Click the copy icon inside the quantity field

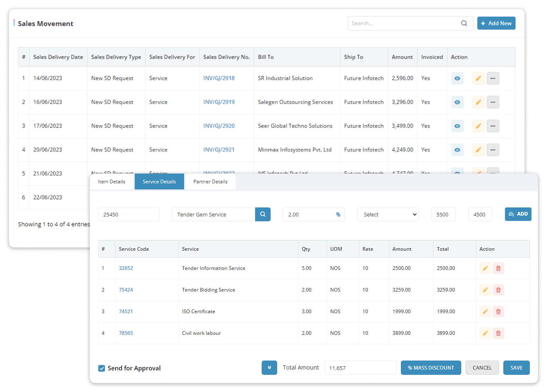coord(339,214)
